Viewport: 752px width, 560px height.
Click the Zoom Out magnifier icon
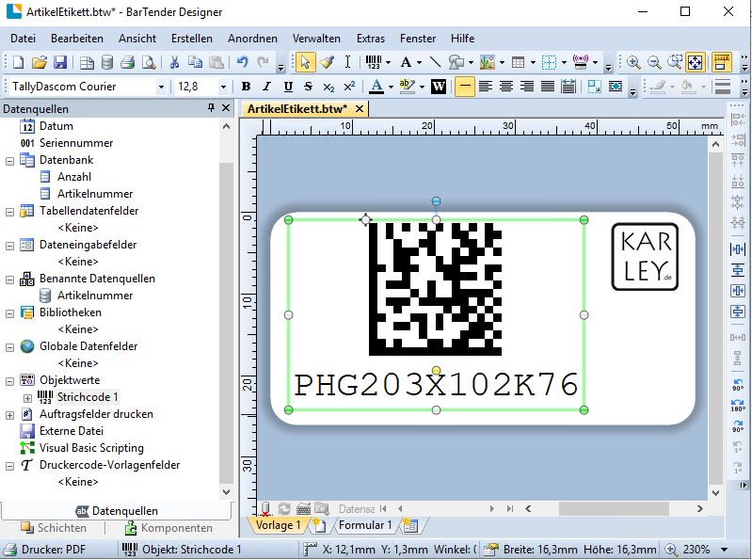point(654,62)
